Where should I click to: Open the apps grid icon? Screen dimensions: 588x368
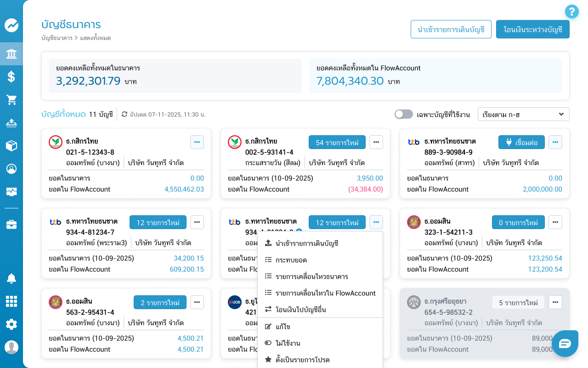coord(11,301)
